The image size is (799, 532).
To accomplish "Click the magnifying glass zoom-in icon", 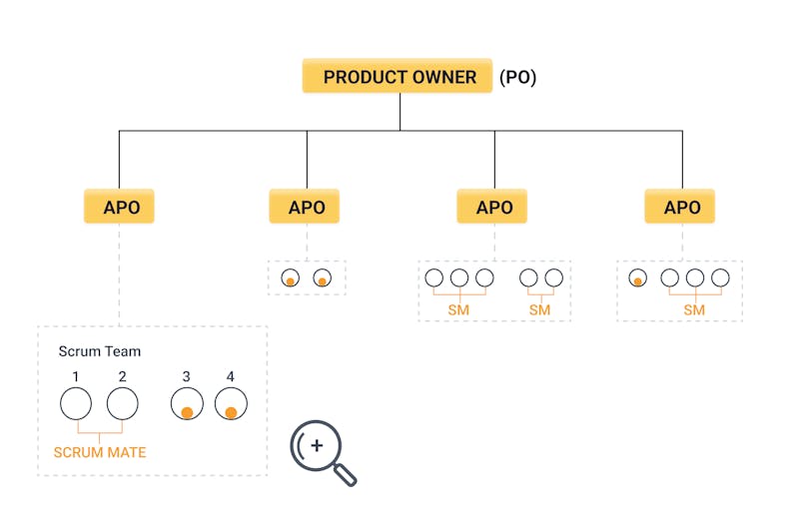I will coord(322,452).
